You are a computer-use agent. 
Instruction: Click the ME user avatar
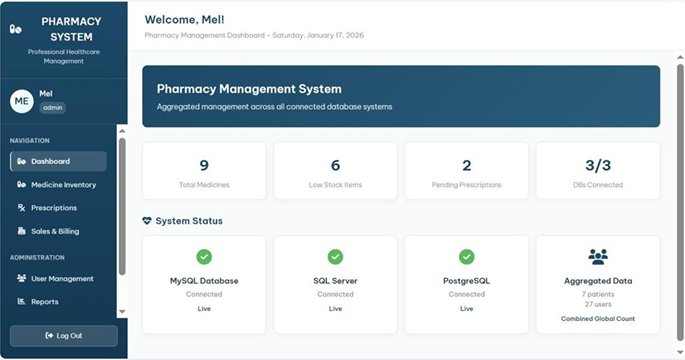[x=21, y=101]
